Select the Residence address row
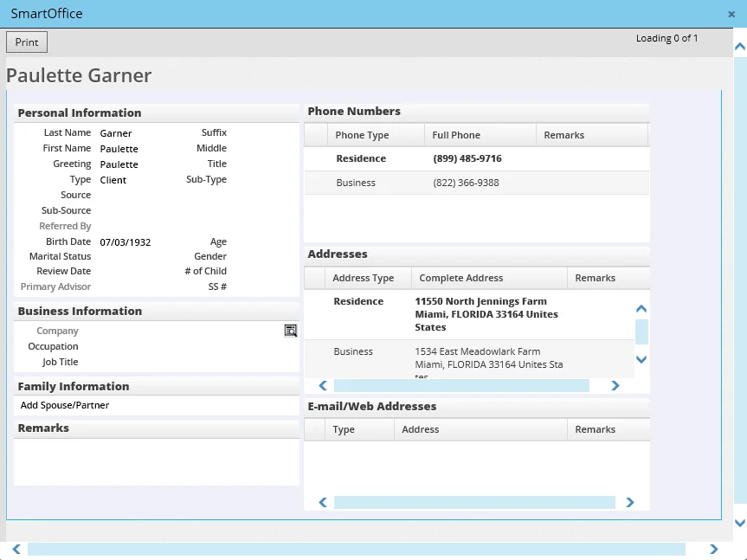This screenshot has height=560, width=747. (x=467, y=313)
